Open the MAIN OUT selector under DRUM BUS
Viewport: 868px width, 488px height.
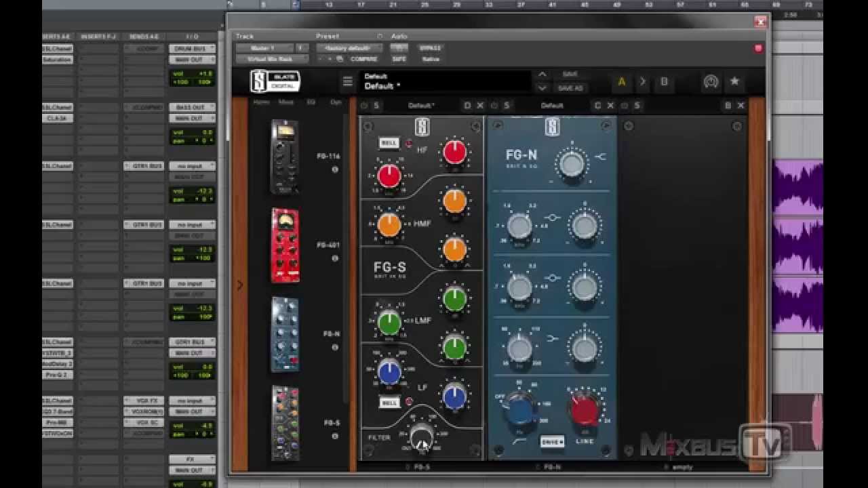point(192,60)
